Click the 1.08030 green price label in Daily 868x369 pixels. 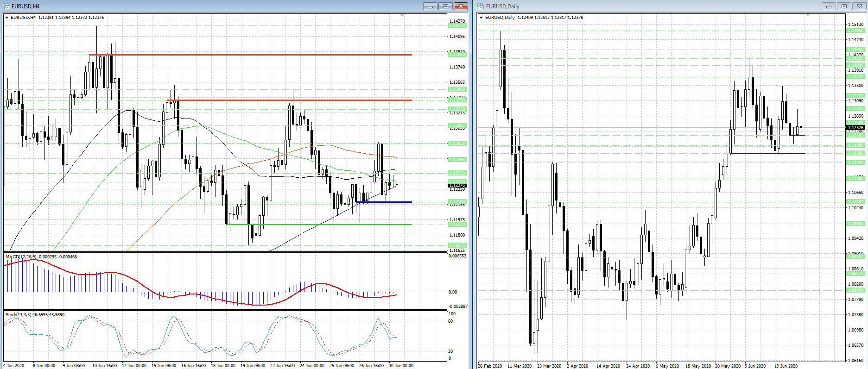coord(855,290)
